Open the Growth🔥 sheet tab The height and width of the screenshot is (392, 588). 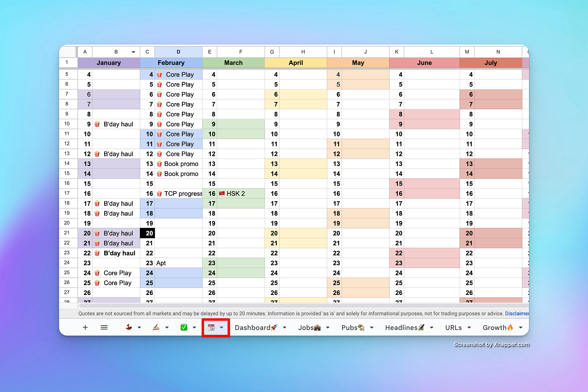tap(499, 327)
